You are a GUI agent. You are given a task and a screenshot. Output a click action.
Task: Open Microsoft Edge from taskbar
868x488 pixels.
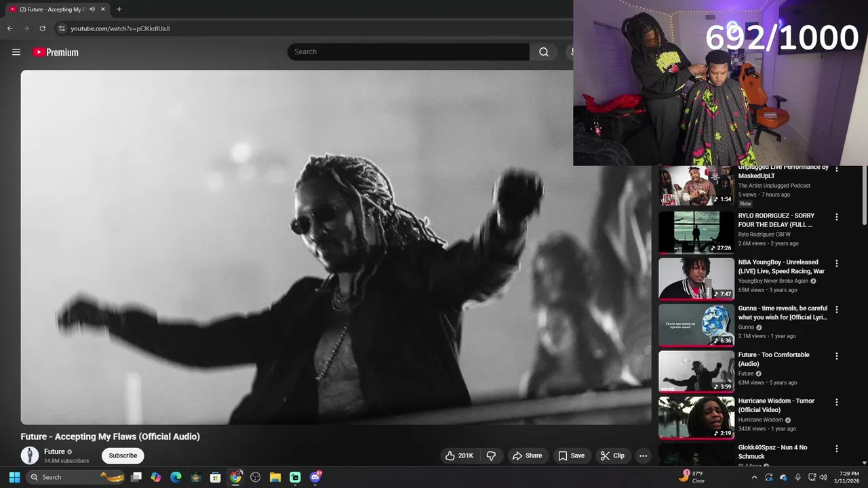[176, 477]
